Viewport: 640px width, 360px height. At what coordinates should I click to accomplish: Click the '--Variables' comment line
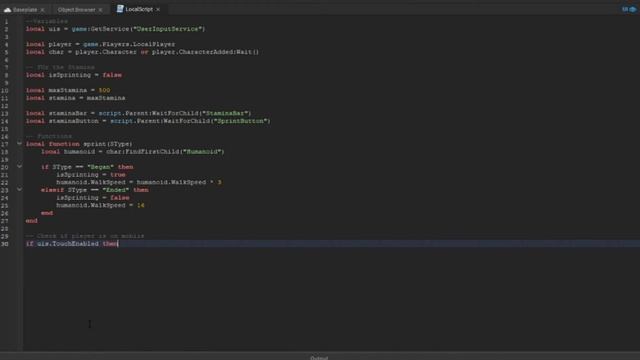click(47, 21)
